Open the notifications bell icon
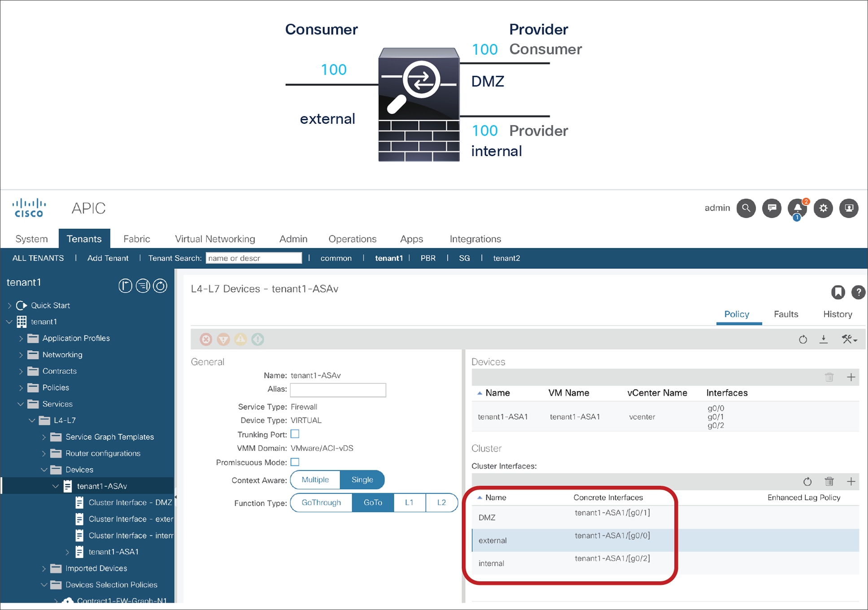 (x=798, y=208)
